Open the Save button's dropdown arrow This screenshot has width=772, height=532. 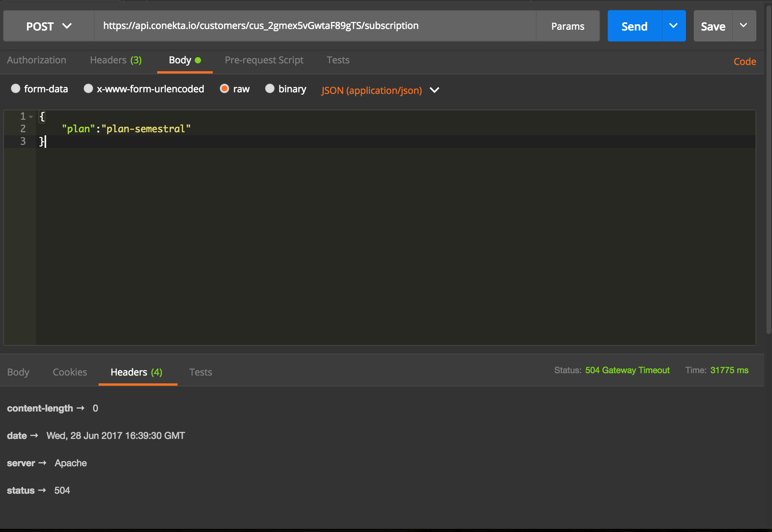coord(743,26)
